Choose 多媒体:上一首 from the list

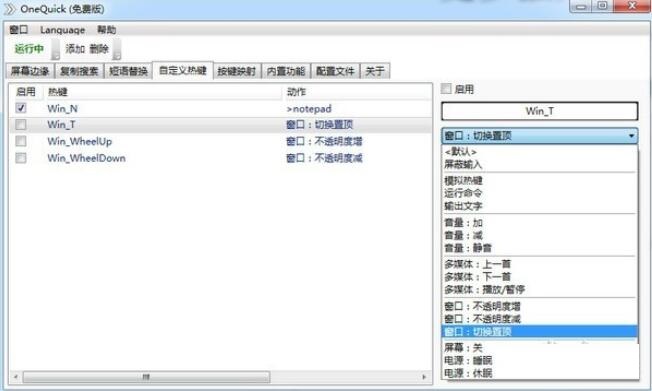click(539, 264)
